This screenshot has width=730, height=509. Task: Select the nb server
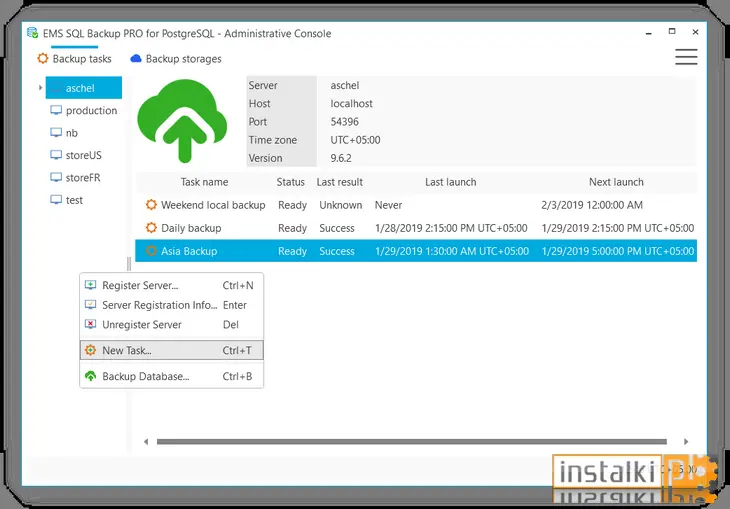click(x=64, y=133)
